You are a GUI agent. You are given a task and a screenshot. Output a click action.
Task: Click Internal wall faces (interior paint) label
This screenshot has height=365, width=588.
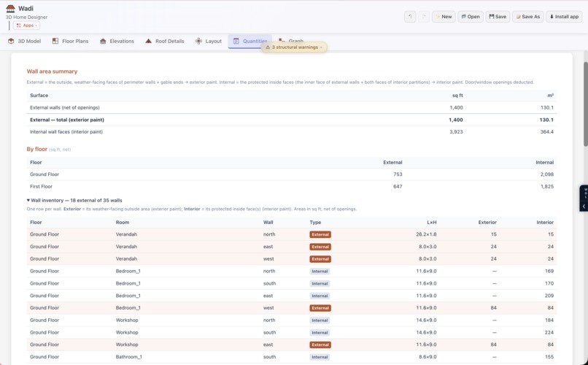pyautogui.click(x=66, y=131)
